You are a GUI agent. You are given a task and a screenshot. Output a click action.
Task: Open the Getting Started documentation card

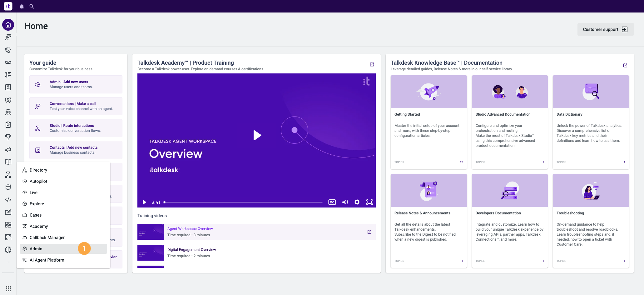click(429, 122)
